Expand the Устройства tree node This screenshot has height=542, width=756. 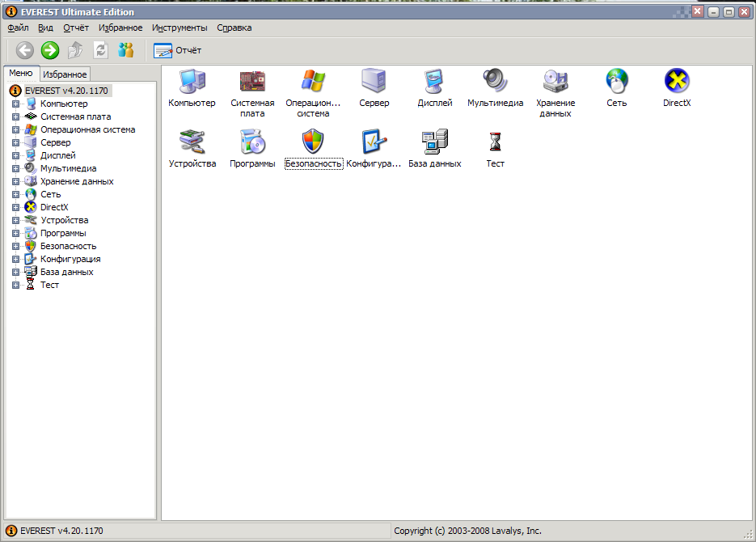pos(15,220)
